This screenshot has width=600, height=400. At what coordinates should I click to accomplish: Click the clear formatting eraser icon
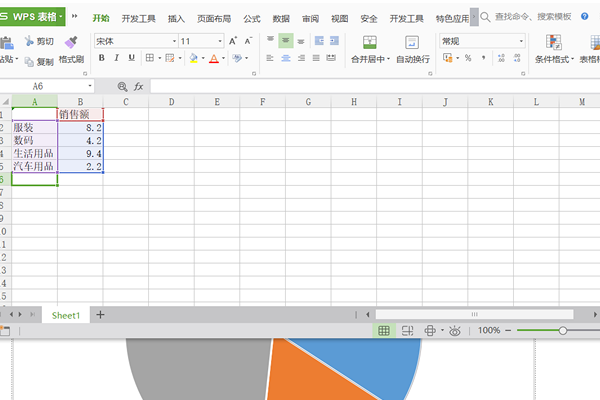pyautogui.click(x=237, y=58)
